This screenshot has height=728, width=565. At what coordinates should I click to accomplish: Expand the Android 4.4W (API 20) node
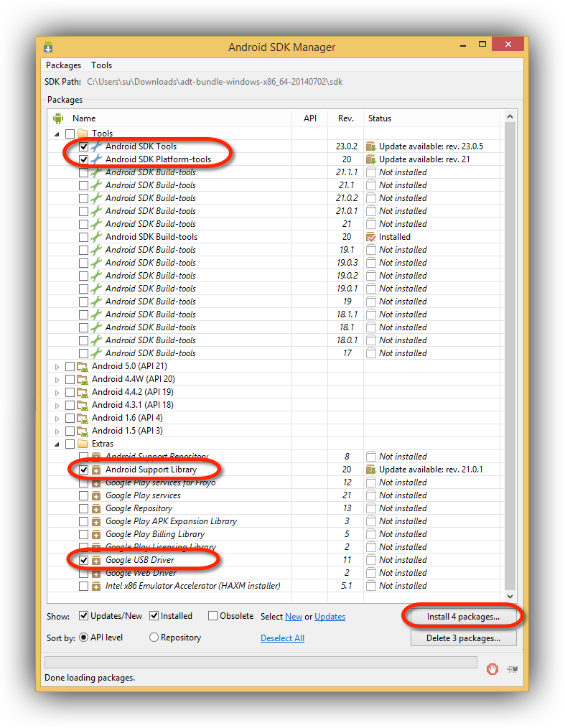pyautogui.click(x=57, y=380)
